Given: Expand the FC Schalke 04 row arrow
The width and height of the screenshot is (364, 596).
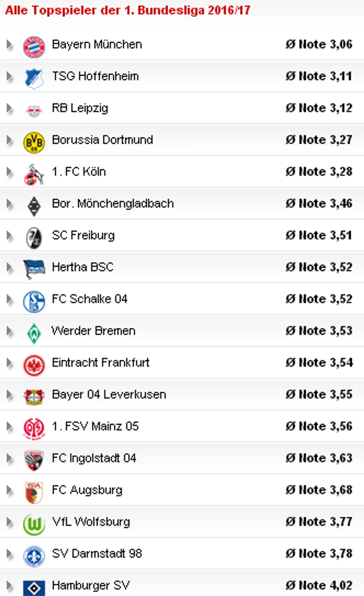Looking at the screenshot, I should tap(9, 299).
